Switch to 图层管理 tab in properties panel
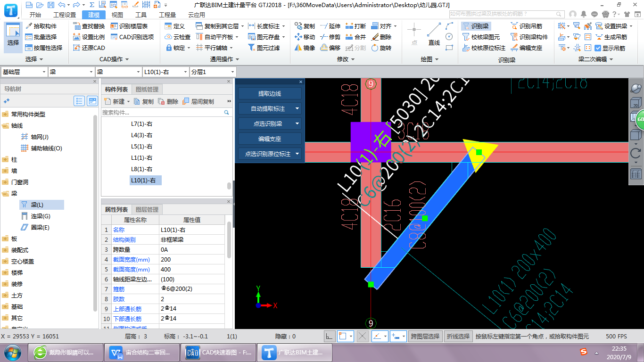Screen dimensions: 644x362 pyautogui.click(x=147, y=209)
